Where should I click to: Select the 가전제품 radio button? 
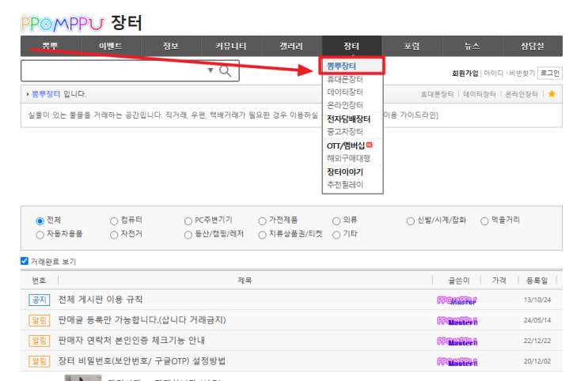[262, 221]
